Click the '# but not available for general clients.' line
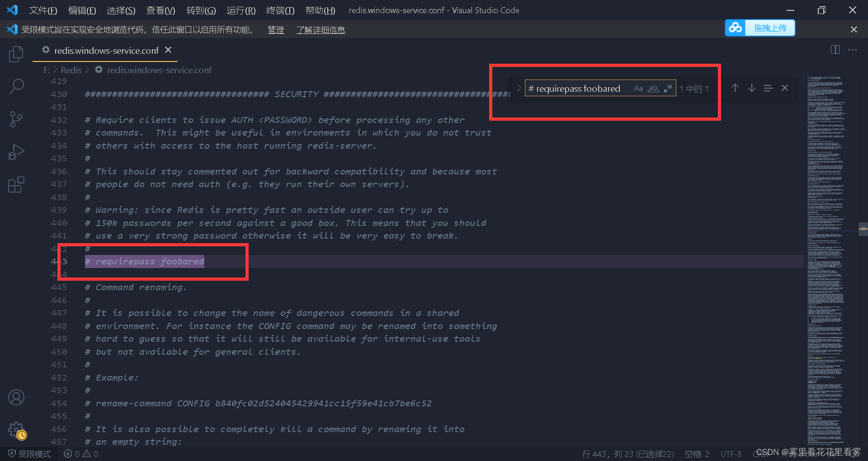Screen dimensions: 868x461 [193, 352]
